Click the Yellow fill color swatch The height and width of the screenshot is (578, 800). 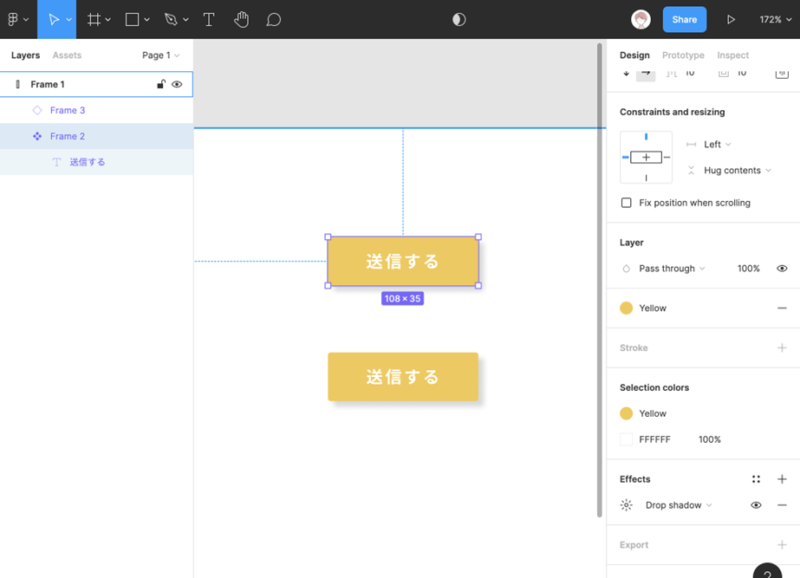point(627,308)
